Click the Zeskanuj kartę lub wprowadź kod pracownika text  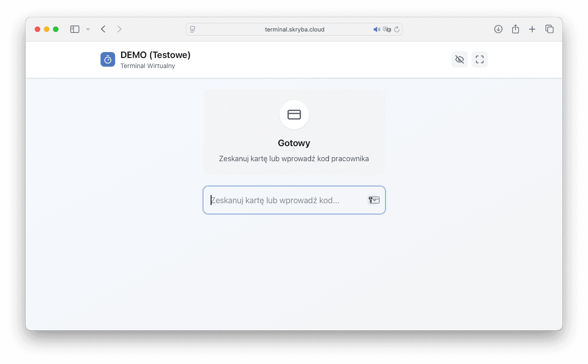click(x=294, y=159)
